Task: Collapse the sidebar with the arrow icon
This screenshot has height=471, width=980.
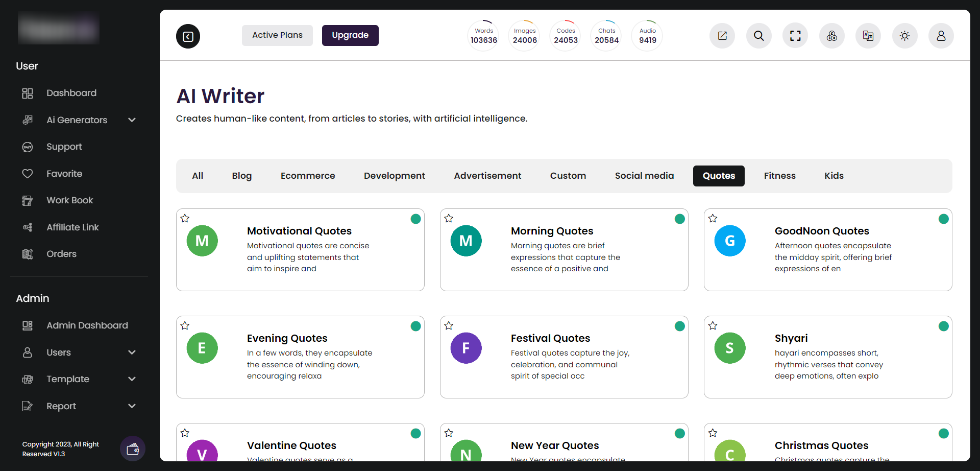Action: coord(188,36)
